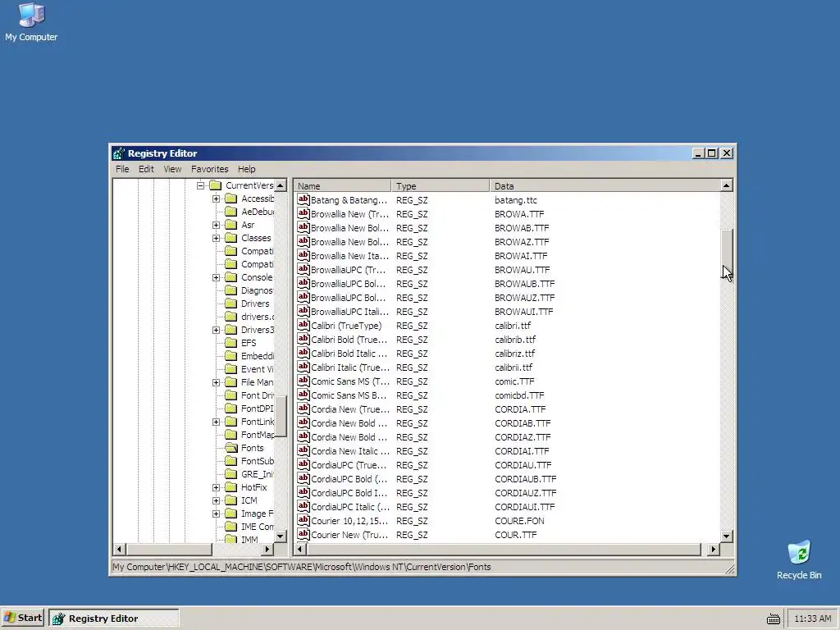Viewport: 840px width, 630px height.
Task: Select the Recycle Bin desktop icon
Action: 799,560
